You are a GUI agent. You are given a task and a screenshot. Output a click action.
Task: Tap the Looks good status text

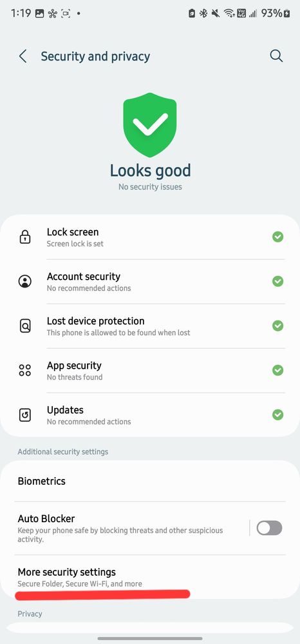150,170
